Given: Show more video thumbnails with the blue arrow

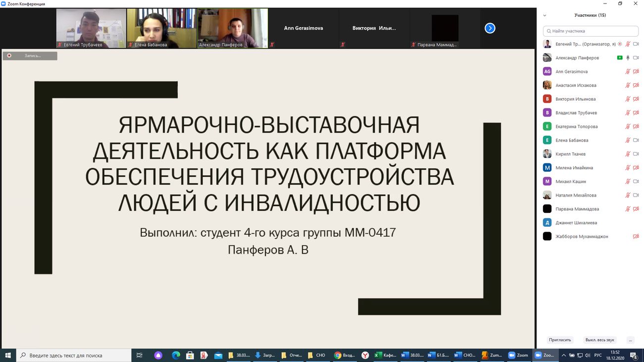Looking at the screenshot, I should click(489, 28).
